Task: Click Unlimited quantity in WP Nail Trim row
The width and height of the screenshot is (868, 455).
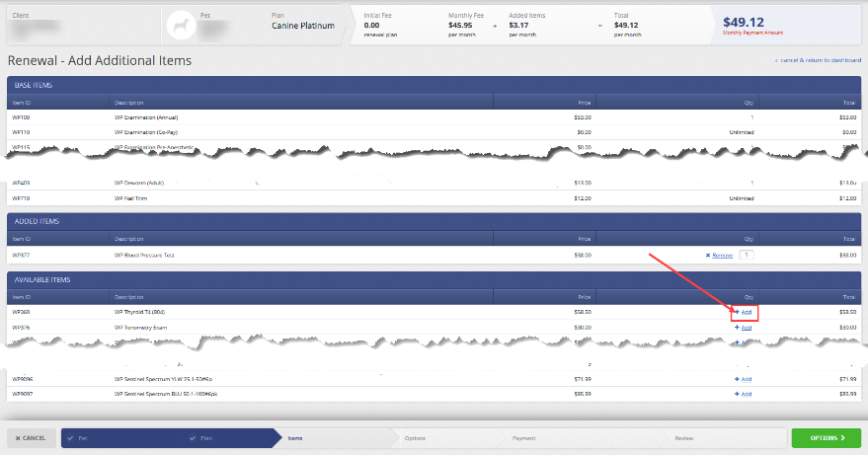Action: tap(742, 198)
